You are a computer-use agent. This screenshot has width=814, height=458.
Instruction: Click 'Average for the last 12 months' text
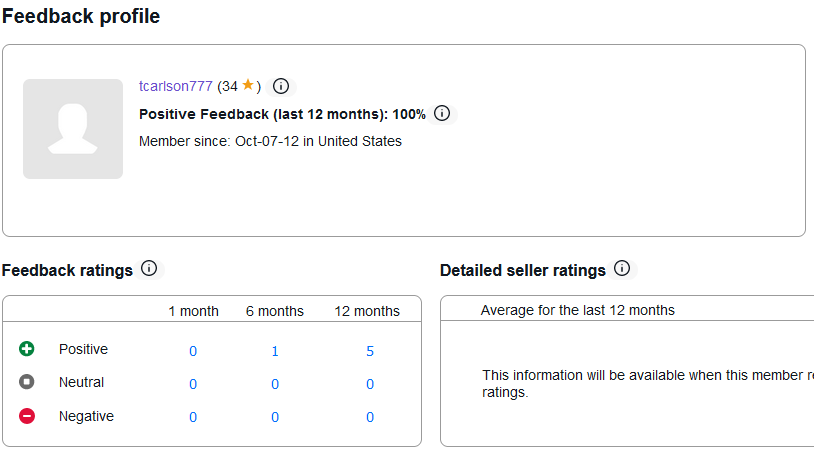click(578, 310)
